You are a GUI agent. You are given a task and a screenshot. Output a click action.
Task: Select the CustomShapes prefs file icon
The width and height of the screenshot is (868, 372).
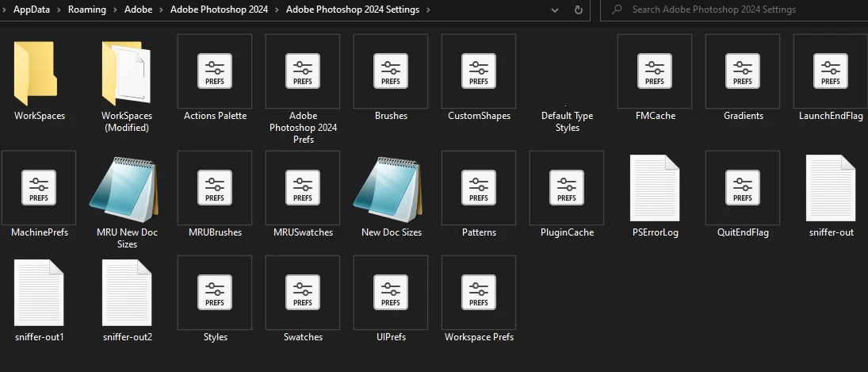[x=479, y=71]
